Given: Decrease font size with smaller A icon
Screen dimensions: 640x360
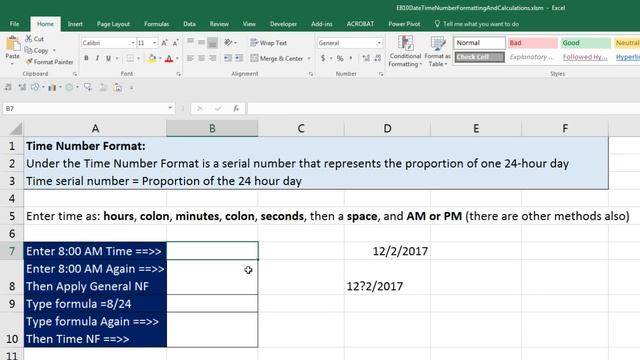Looking at the screenshot, I should click(x=176, y=43).
